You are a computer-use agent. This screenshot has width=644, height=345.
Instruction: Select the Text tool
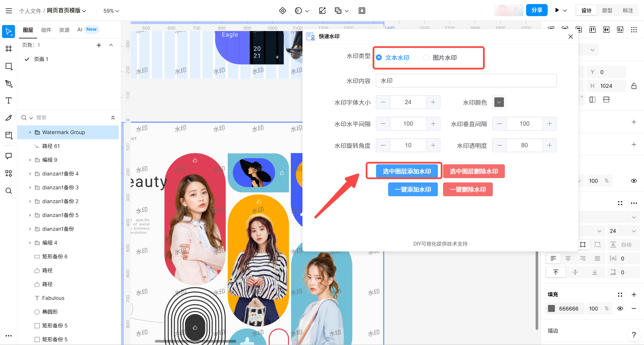tap(9, 100)
